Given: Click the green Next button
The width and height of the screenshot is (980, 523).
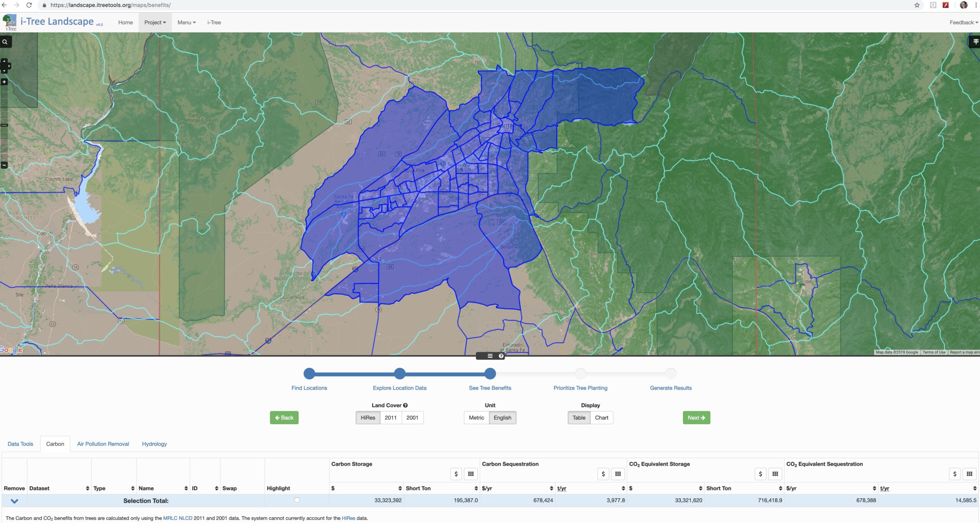Looking at the screenshot, I should tap(696, 417).
